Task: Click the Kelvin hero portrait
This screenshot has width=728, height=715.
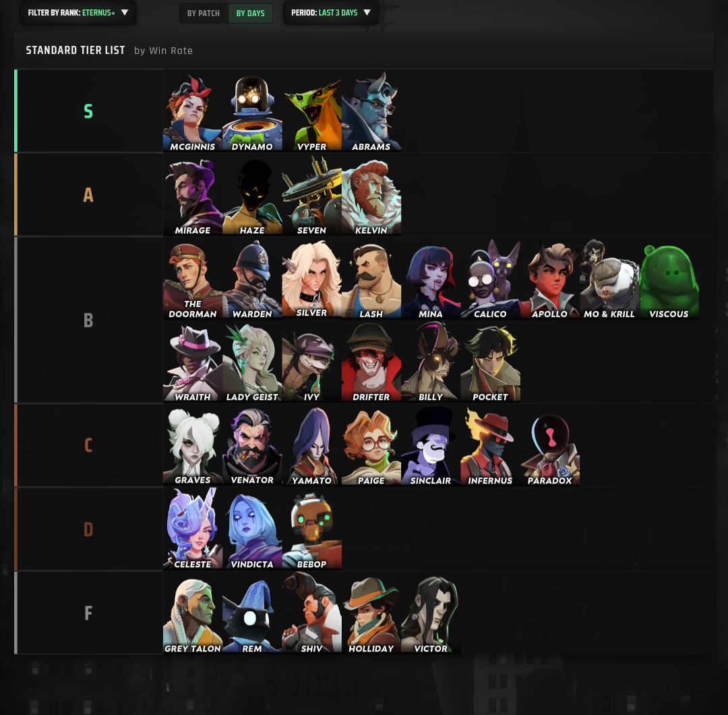Action: 371,195
